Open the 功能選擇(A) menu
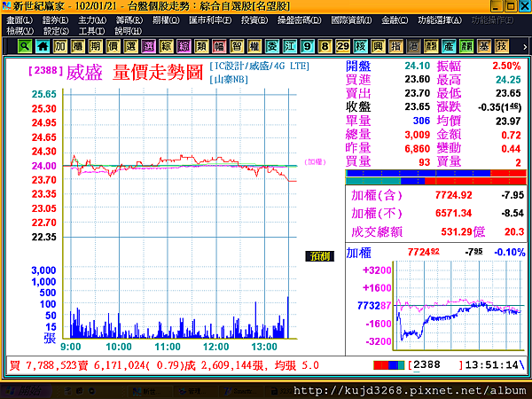This screenshot has width=532, height=399. (x=440, y=20)
